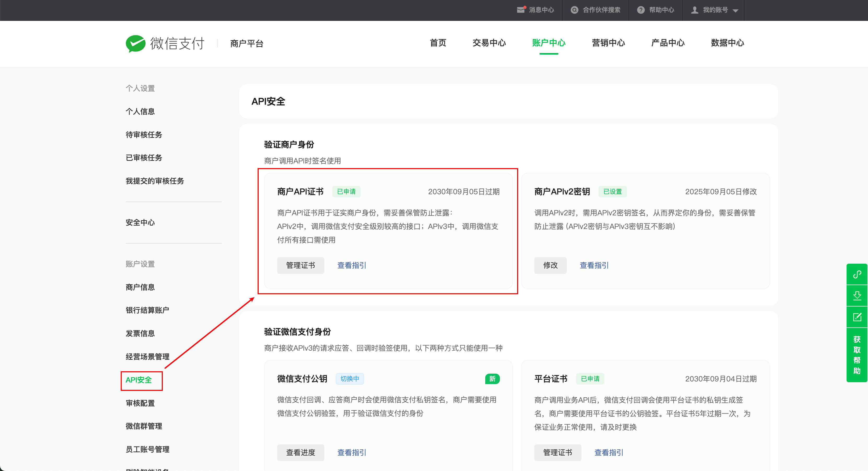868x471 pixels.
Task: Click the edit feedback icon in the floating sidebar
Action: coord(857,317)
